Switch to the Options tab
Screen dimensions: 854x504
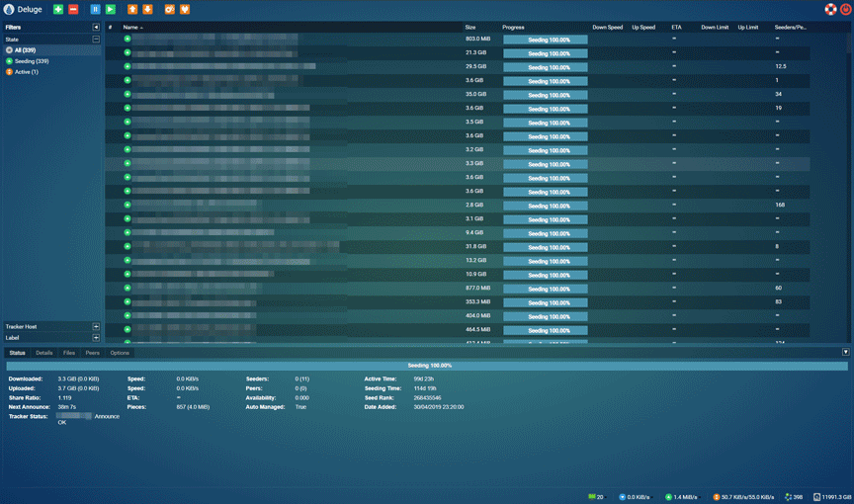pos(120,353)
